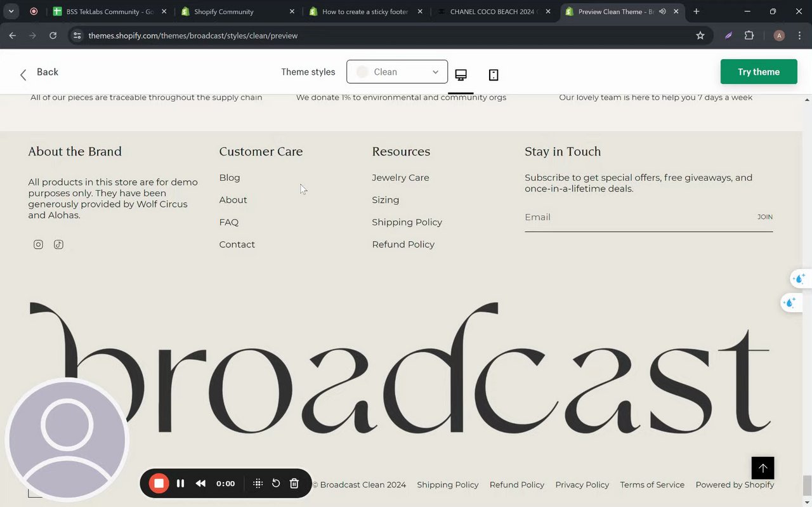Restart the recording with circular arrow
812x507 pixels.
point(276,484)
